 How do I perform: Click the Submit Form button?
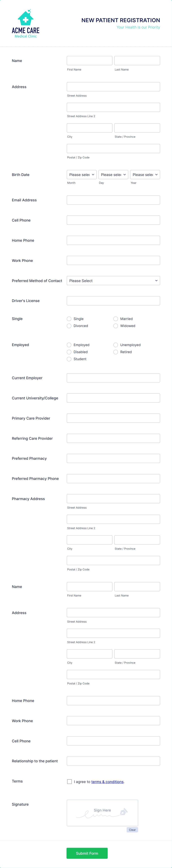pos(87,853)
